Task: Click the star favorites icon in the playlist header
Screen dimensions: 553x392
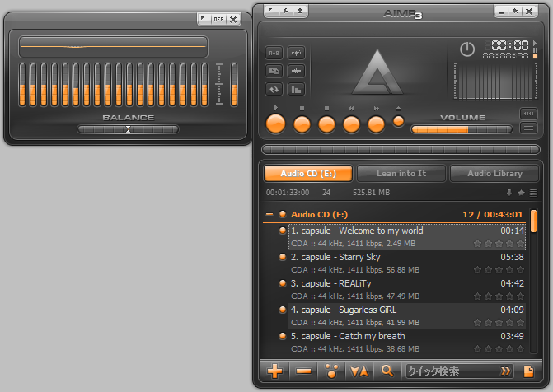Action: (x=521, y=193)
